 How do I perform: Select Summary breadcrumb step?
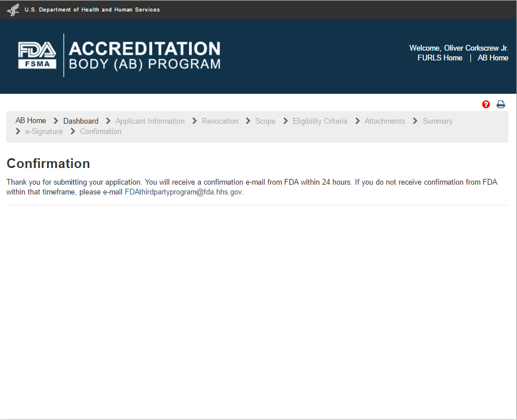[x=438, y=121]
